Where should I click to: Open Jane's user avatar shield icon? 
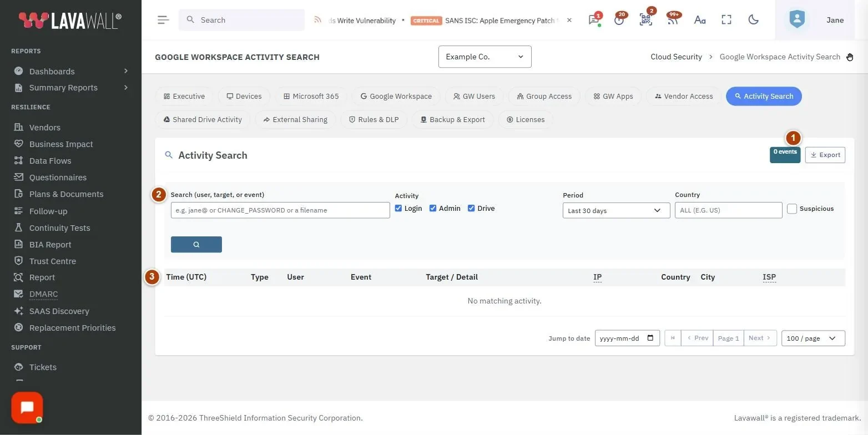point(797,20)
